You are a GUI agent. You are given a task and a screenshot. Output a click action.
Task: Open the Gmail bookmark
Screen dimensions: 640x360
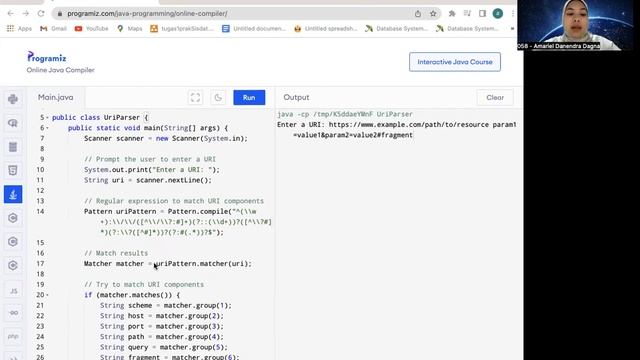[x=53, y=29]
